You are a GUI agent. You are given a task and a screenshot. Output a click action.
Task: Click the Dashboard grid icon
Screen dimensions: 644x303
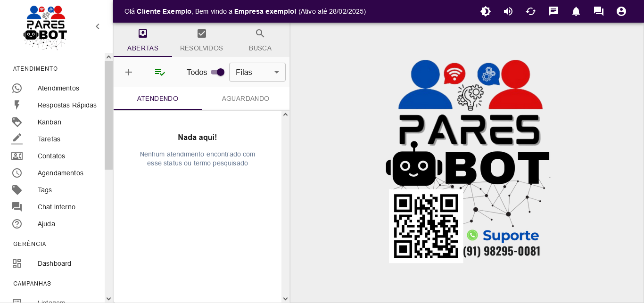coord(17,263)
